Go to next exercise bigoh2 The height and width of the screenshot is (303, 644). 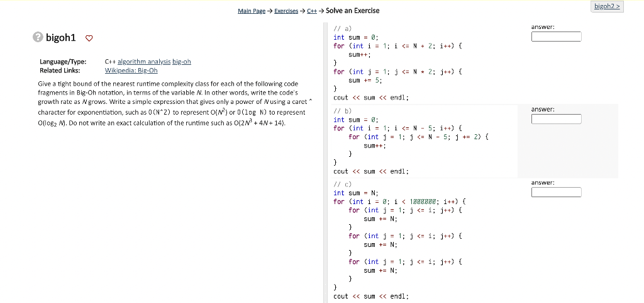[607, 6]
